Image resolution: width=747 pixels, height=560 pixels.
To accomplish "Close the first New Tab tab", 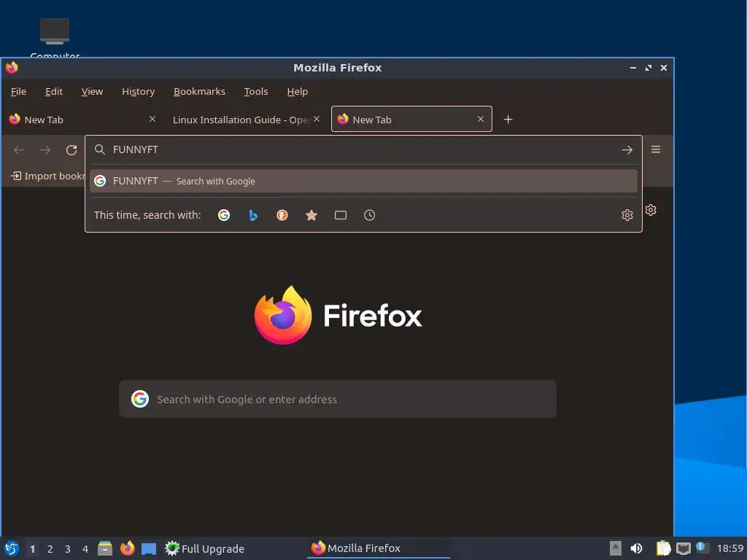I will (152, 119).
